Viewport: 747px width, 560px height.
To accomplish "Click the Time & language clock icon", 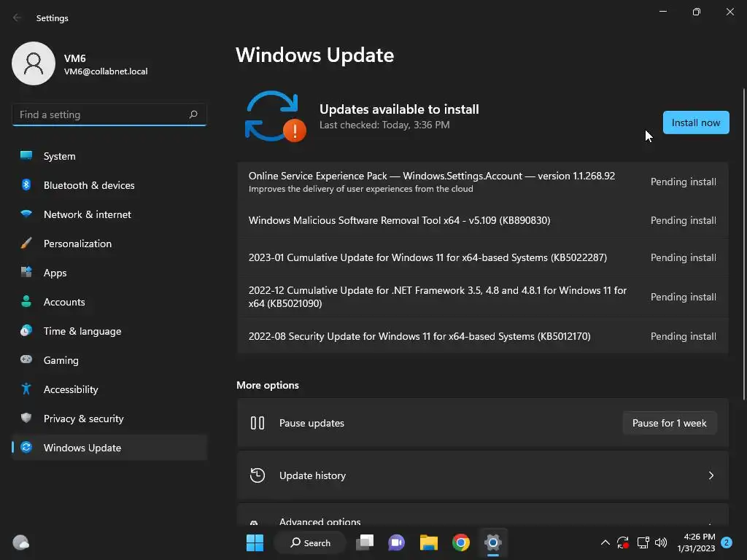I will [26, 330].
